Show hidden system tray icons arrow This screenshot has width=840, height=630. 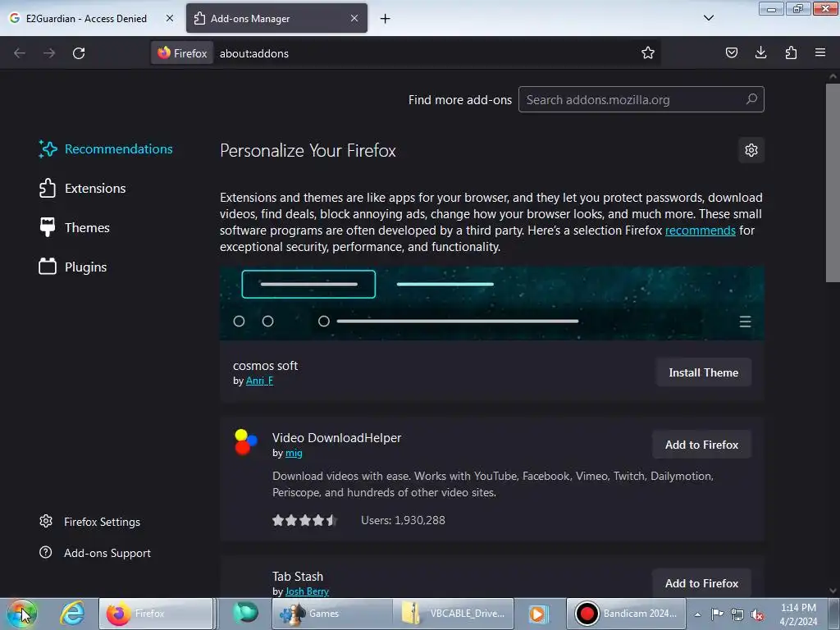tap(697, 614)
